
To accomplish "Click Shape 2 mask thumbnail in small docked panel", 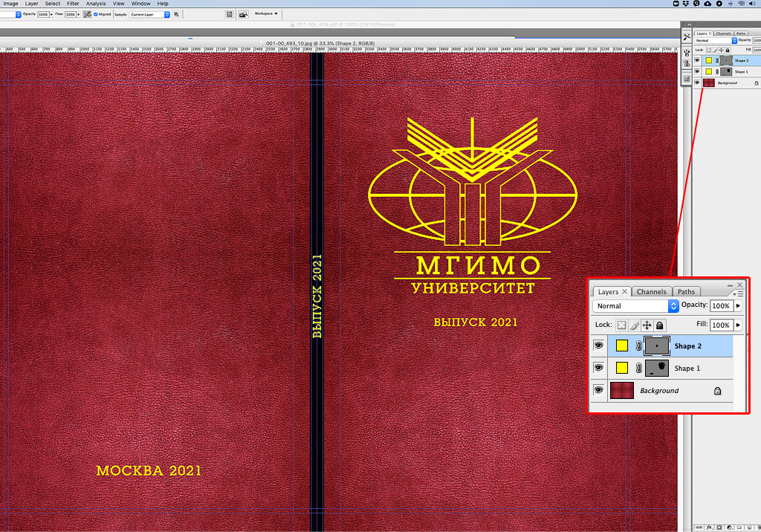I will (x=726, y=61).
